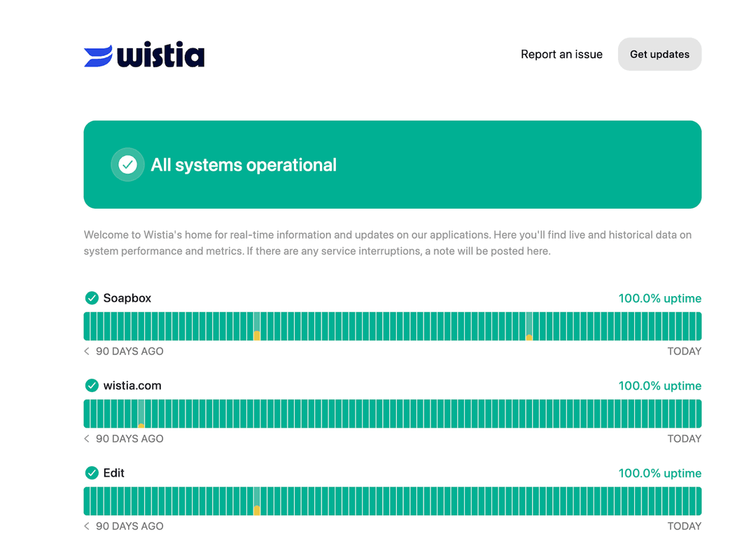Screen dimensions: 756x553
Task: Toggle the wistia.com operational status indicator
Action: click(x=92, y=385)
